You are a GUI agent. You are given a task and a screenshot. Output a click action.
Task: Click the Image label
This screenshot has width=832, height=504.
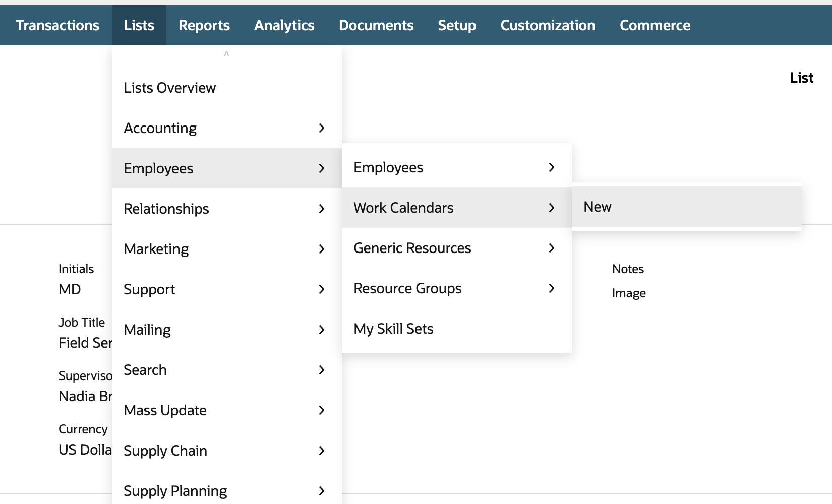[629, 293]
